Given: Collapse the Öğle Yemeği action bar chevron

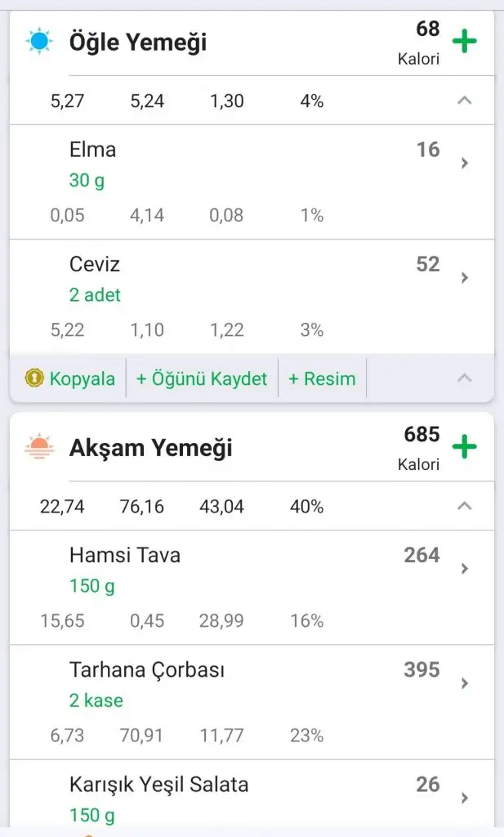Looking at the screenshot, I should click(x=464, y=378).
